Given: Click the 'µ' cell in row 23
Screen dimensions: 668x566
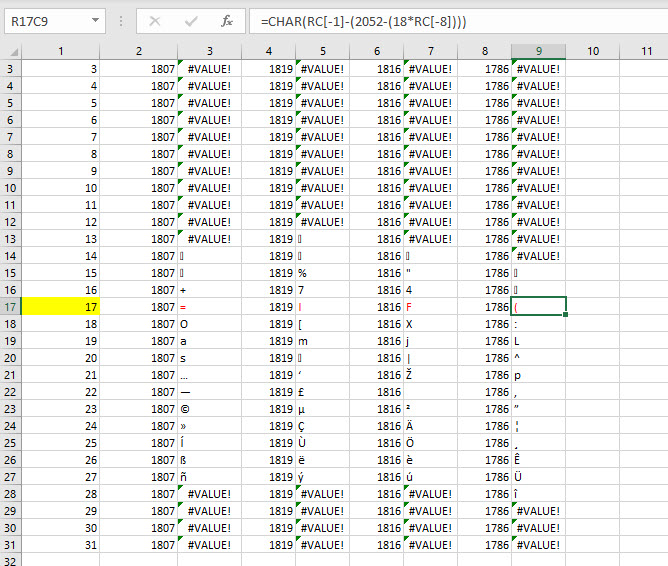Looking at the screenshot, I should [x=322, y=409].
